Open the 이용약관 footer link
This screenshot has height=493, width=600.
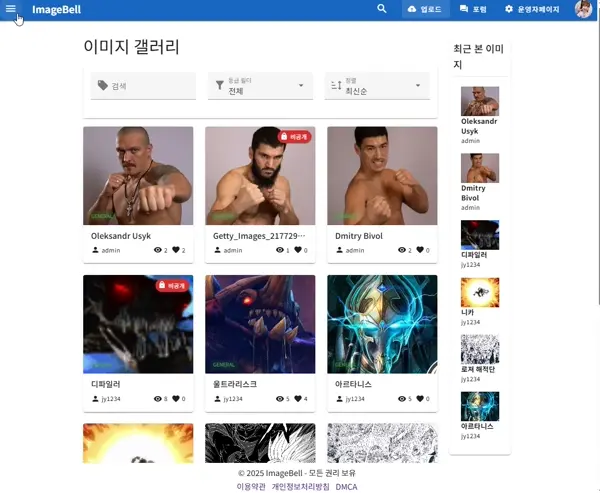[x=251, y=487]
